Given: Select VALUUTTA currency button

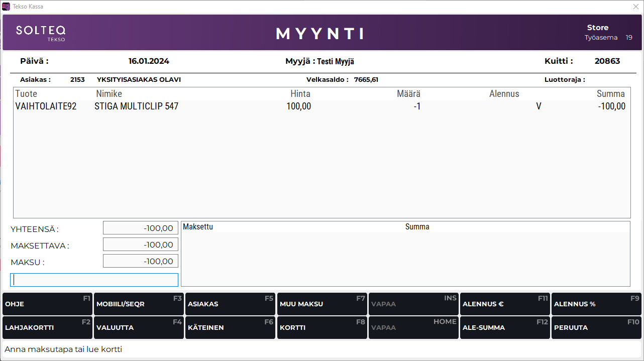Looking at the screenshot, I should 139,328.
